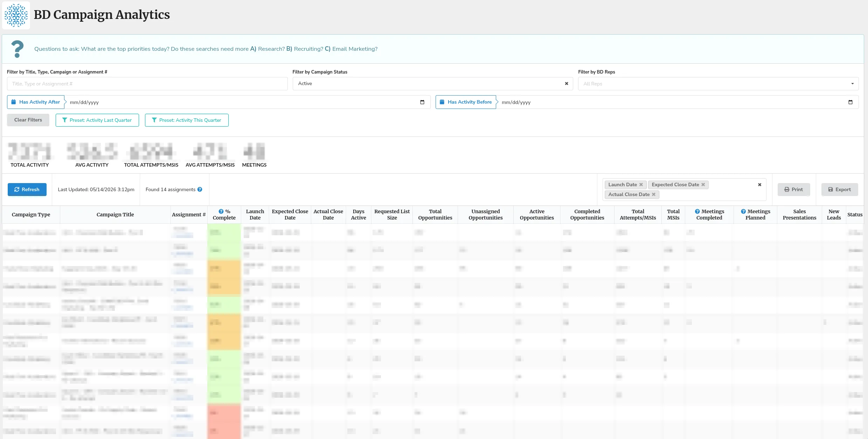
Task: Remove the Expected Close Date column tag
Action: [703, 184]
